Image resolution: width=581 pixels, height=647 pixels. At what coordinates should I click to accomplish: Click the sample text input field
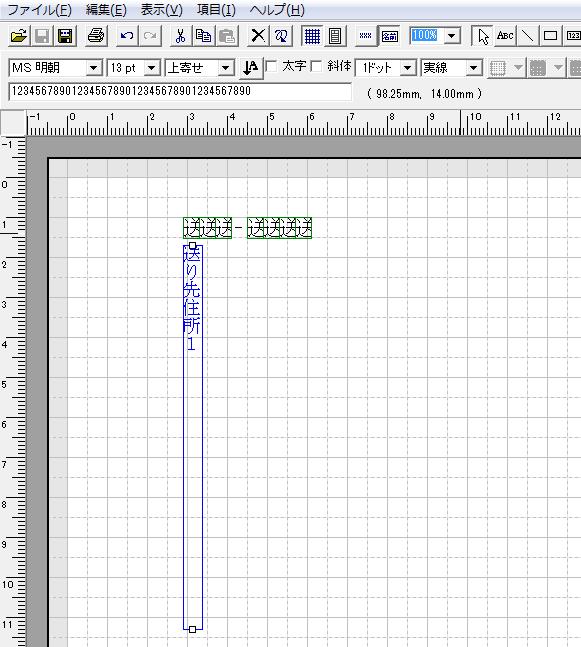(x=180, y=92)
